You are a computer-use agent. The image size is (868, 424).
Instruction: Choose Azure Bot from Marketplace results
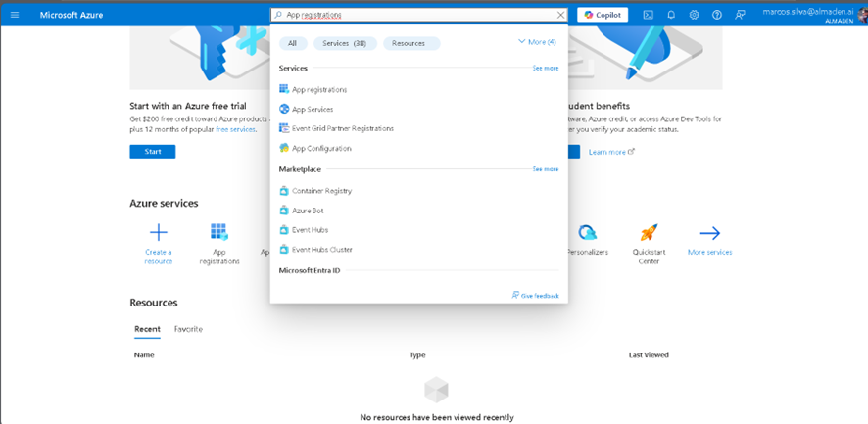pyautogui.click(x=307, y=211)
